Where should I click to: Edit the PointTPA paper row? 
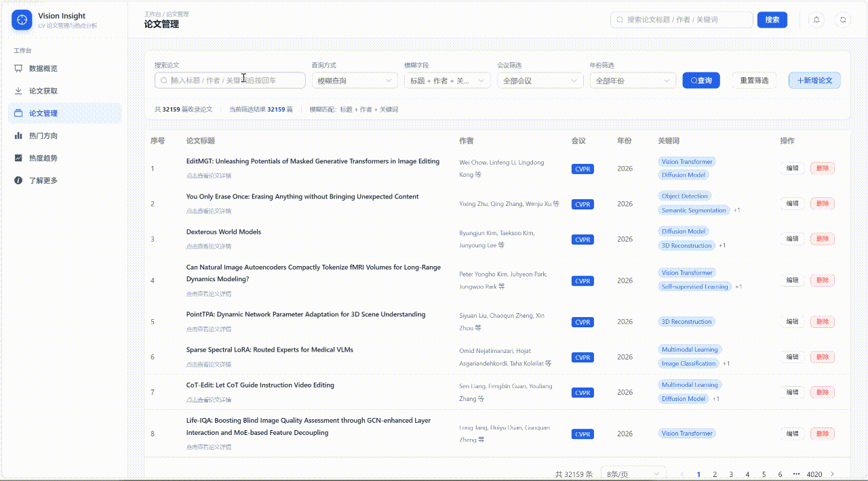[792, 322]
